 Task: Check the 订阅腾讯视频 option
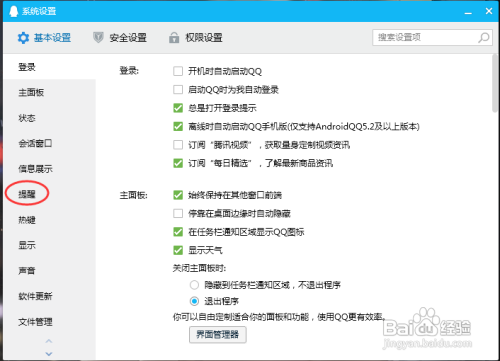click(178, 145)
